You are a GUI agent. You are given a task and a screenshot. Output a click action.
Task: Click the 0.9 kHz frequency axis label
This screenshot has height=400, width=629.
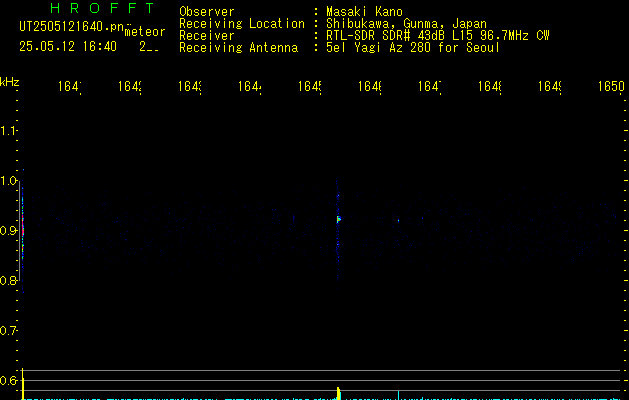click(8, 231)
